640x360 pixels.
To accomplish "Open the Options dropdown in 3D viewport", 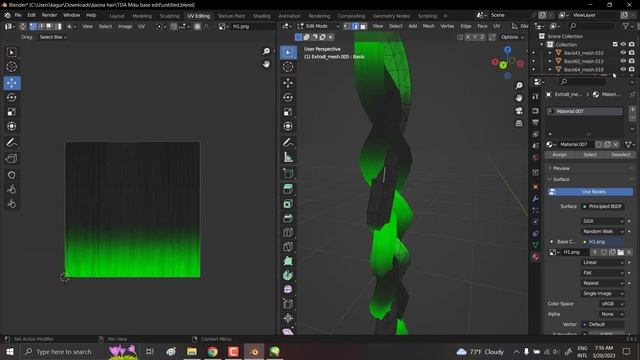I will (x=512, y=37).
